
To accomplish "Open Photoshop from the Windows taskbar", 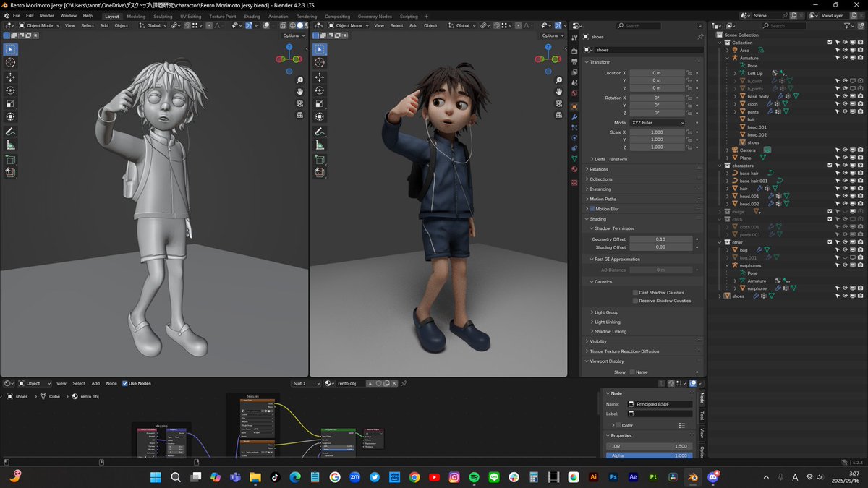I will (x=613, y=477).
